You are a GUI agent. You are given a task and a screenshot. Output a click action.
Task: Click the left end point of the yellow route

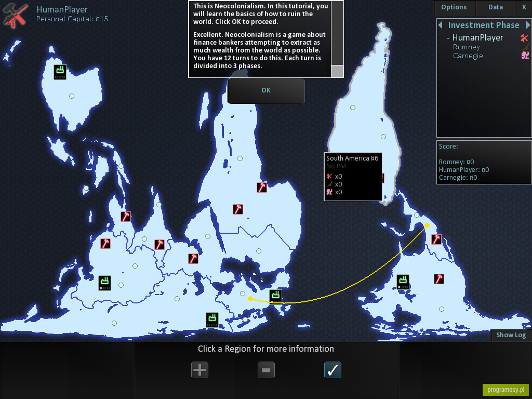coord(250,299)
